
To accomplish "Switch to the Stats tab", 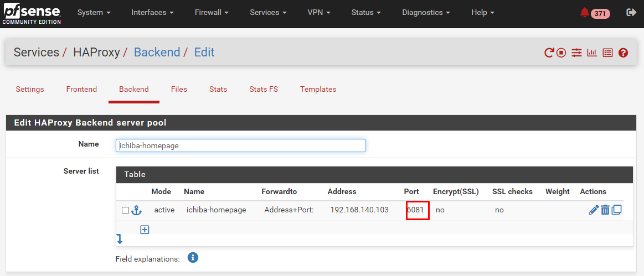I will 218,89.
